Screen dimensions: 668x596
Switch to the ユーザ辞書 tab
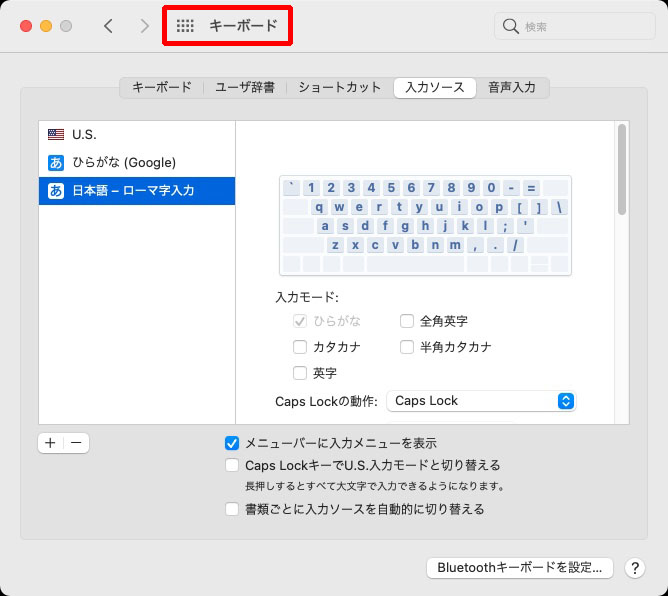click(x=245, y=88)
